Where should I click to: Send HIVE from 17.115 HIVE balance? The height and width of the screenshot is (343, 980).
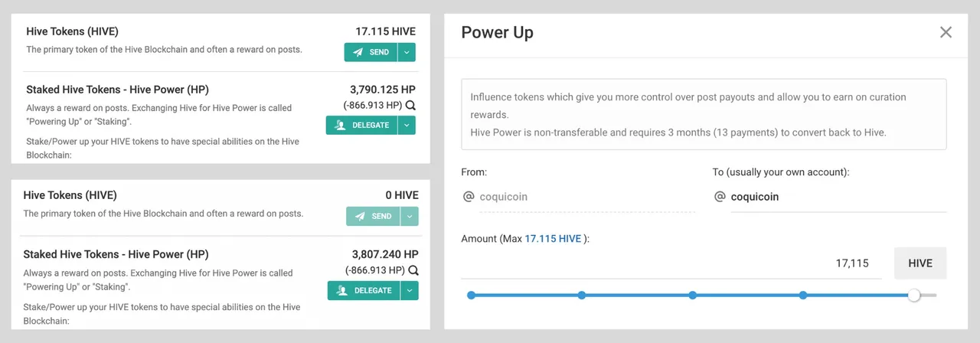[371, 52]
